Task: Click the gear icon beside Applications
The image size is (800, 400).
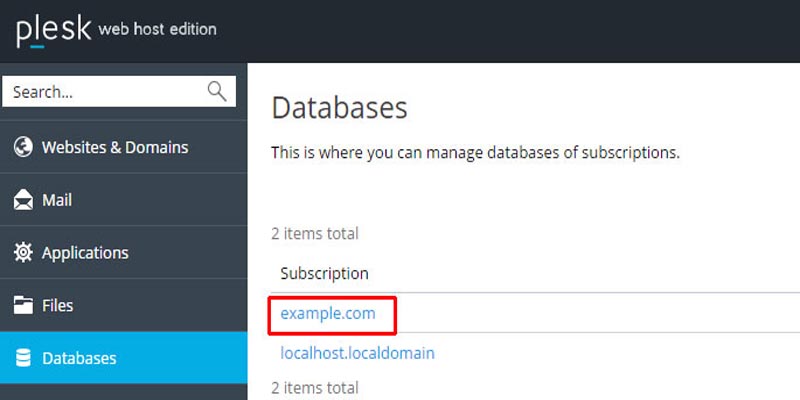Action: click(x=23, y=253)
